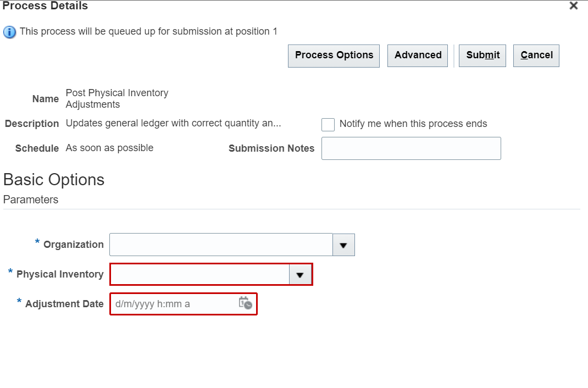Close the Process Details dialog

pyautogui.click(x=573, y=5)
